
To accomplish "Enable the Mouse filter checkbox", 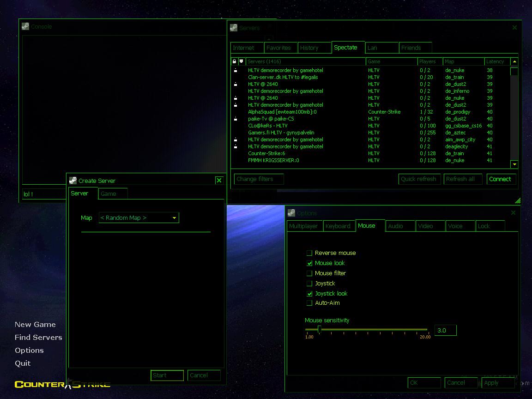I will pyautogui.click(x=309, y=273).
